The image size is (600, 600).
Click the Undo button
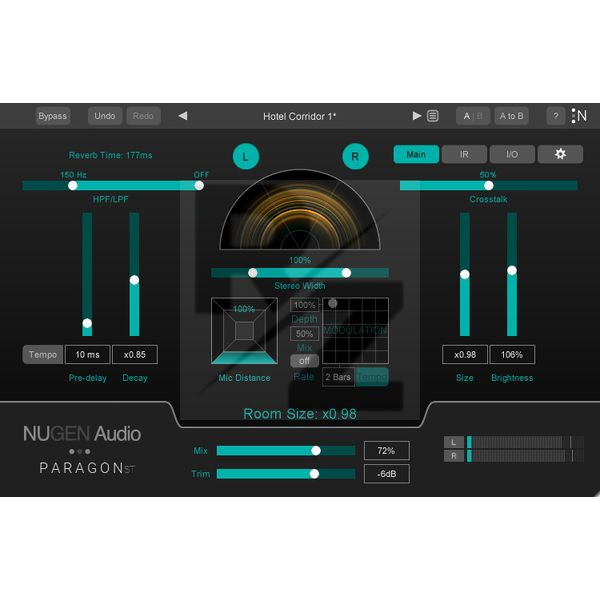105,116
